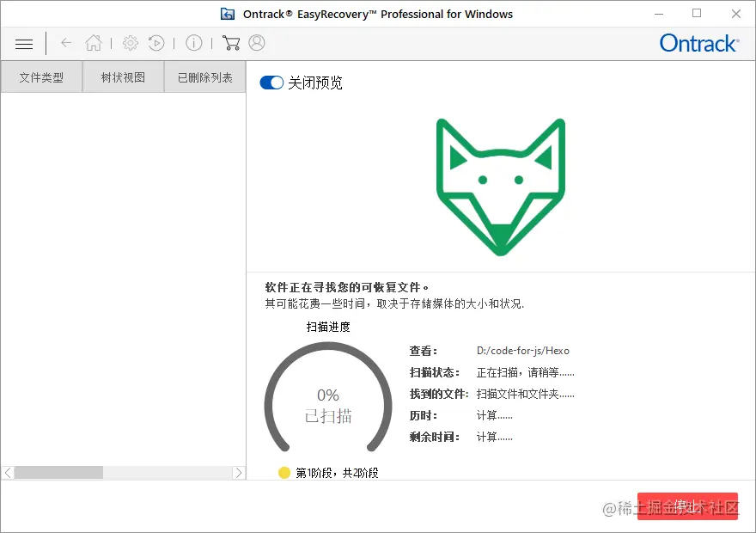Image resolution: width=756 pixels, height=533 pixels.
Task: Click the shopping cart icon
Action: tap(231, 43)
